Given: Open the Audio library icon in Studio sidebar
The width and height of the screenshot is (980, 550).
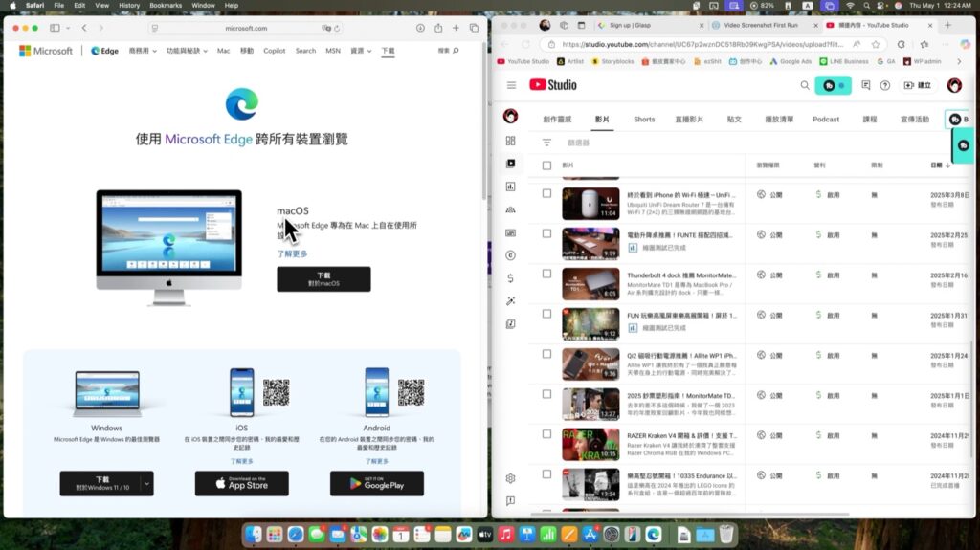Looking at the screenshot, I should (x=511, y=323).
